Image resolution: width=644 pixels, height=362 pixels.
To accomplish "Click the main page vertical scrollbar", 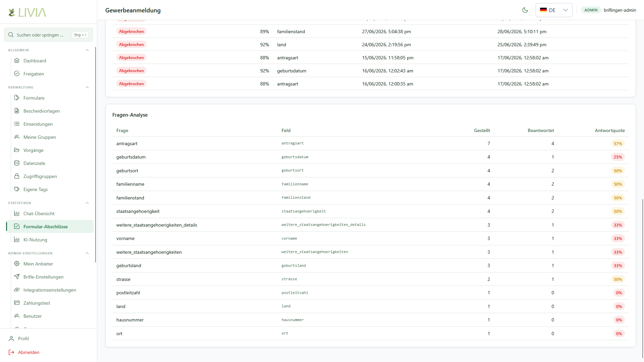I will pos(643,278).
